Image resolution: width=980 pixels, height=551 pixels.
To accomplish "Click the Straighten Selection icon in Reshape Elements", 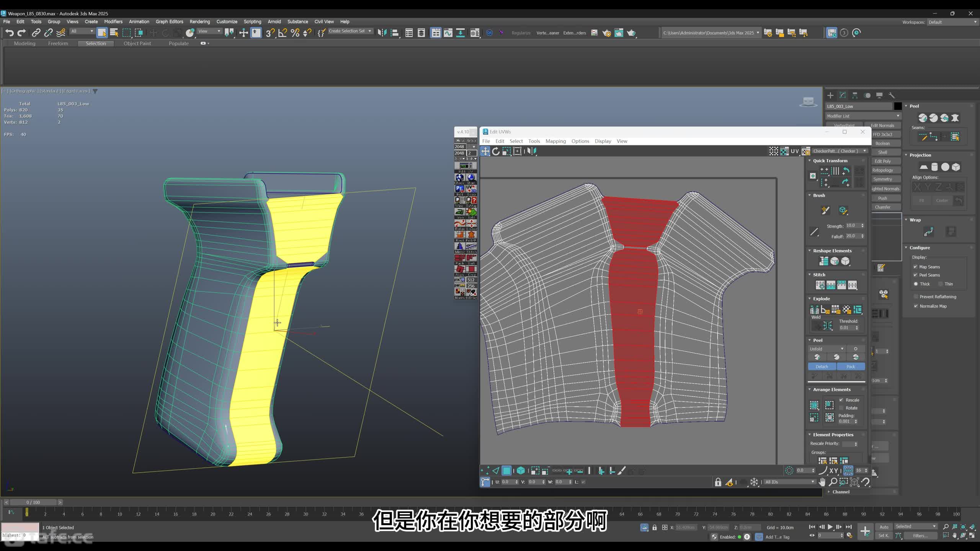I will (x=823, y=261).
